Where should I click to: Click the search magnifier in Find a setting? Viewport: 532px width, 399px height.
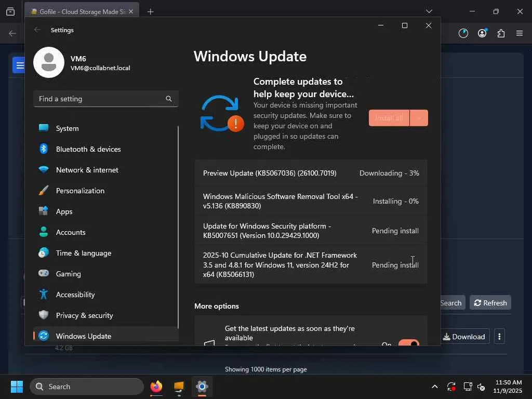(169, 99)
